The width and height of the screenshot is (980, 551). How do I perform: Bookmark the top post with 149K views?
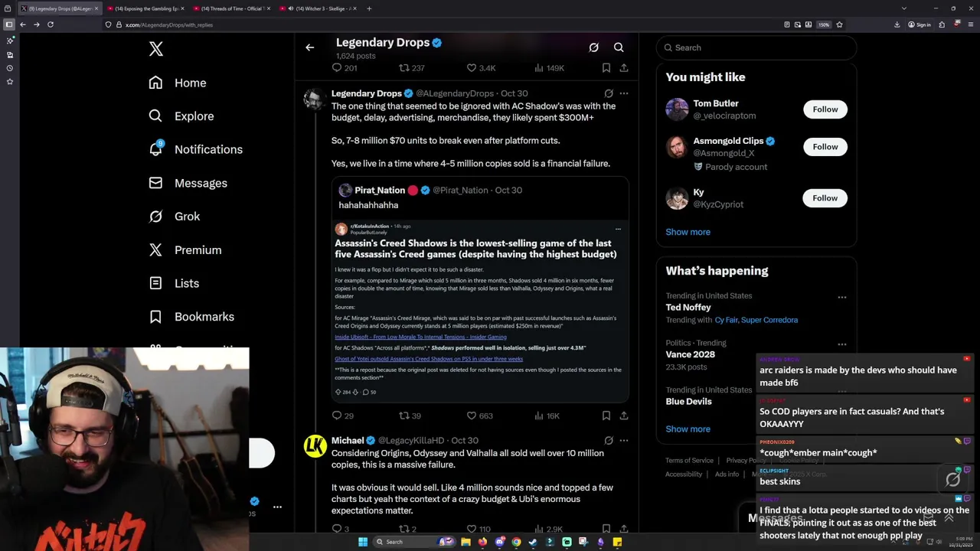point(606,68)
